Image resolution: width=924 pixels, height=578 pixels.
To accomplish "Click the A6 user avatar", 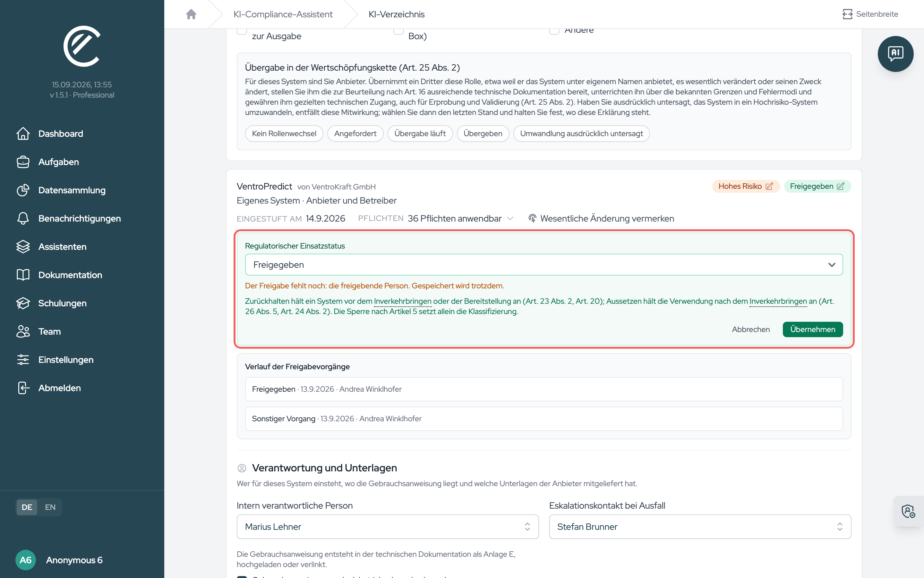I will click(26, 560).
